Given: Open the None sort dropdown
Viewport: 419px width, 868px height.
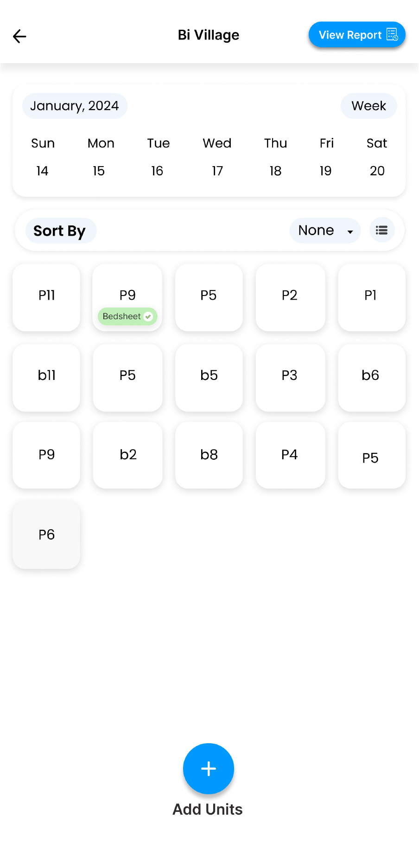Looking at the screenshot, I should click(x=325, y=231).
